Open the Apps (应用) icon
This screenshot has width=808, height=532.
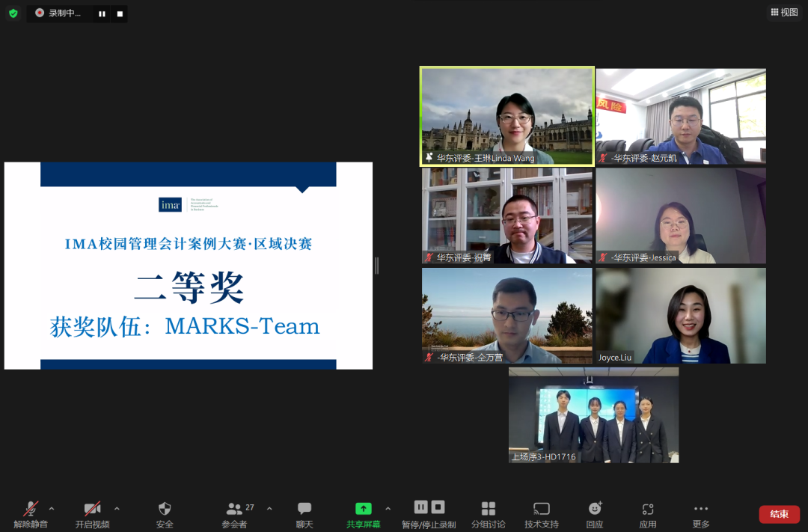[x=648, y=509]
